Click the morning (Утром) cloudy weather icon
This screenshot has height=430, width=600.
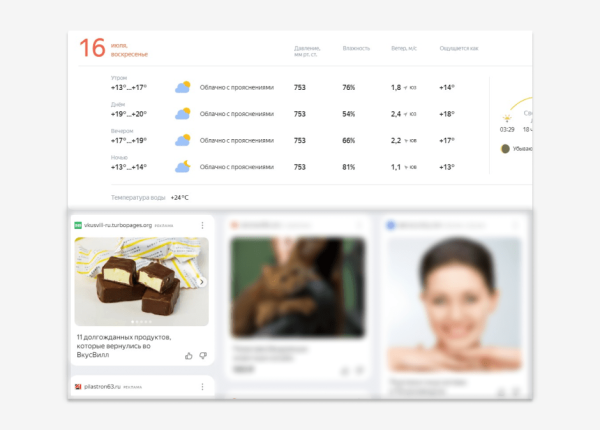(183, 87)
